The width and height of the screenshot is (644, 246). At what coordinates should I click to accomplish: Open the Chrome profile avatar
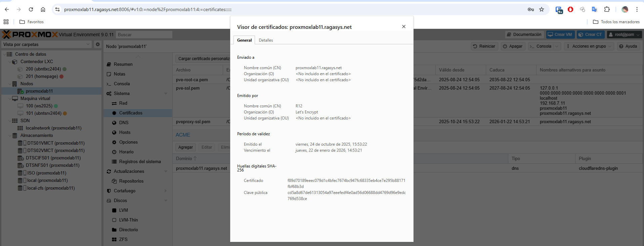coord(625,9)
